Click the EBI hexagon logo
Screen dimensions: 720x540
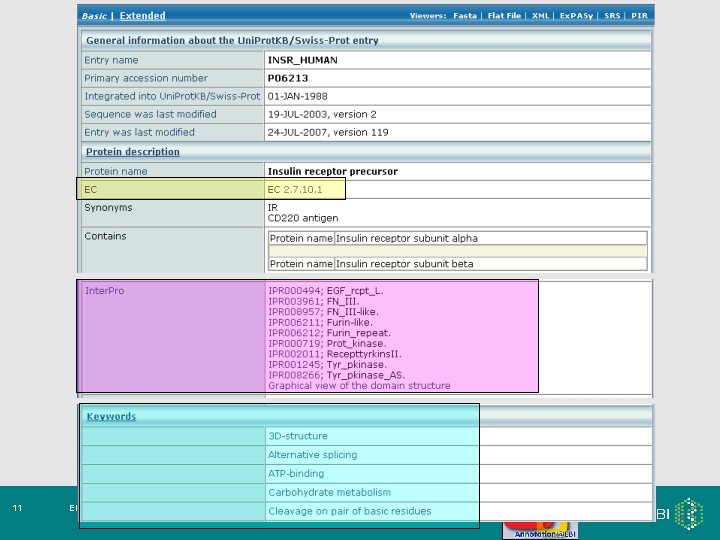[x=690, y=513]
